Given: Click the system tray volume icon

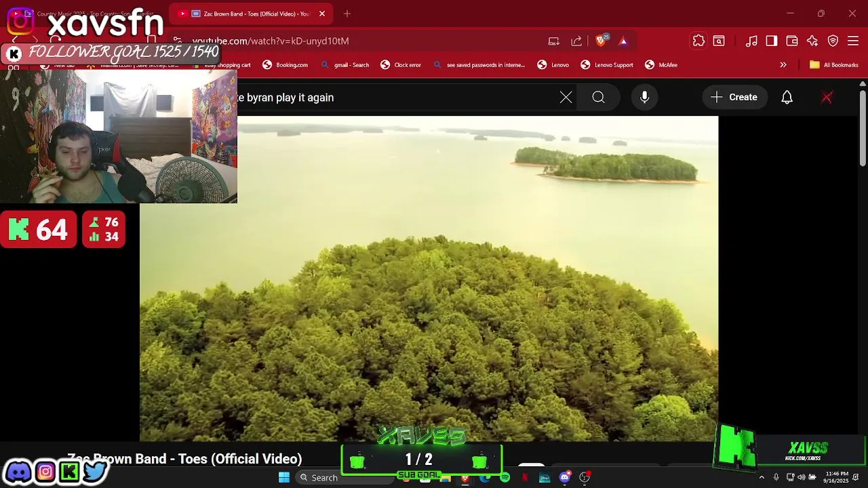Looking at the screenshot, I should 801,477.
